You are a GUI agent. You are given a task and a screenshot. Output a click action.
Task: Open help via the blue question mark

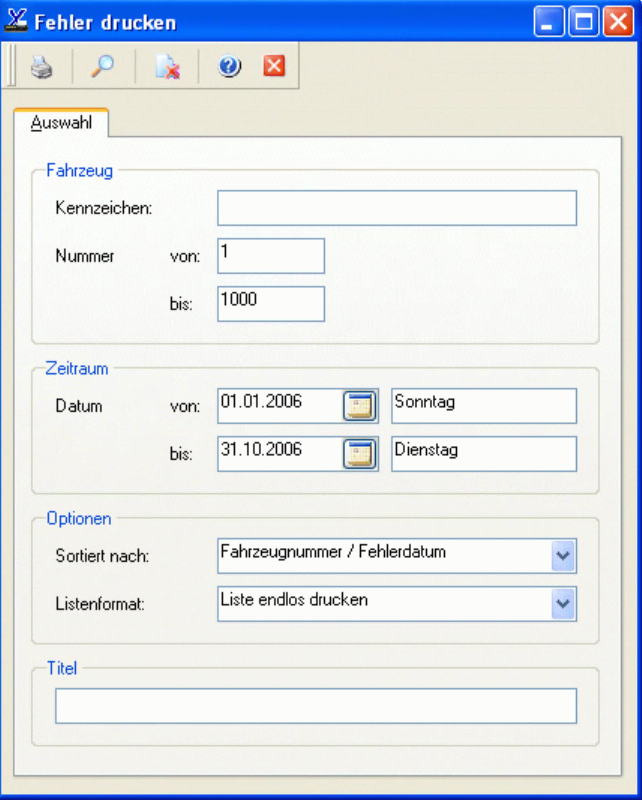[230, 67]
